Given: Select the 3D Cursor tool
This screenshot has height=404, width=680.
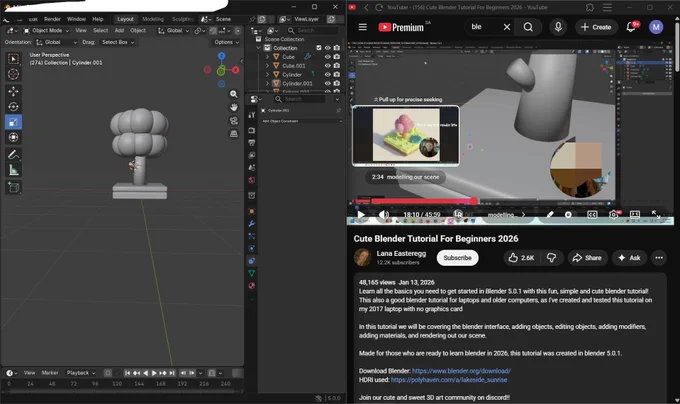Looking at the screenshot, I should (x=13, y=74).
